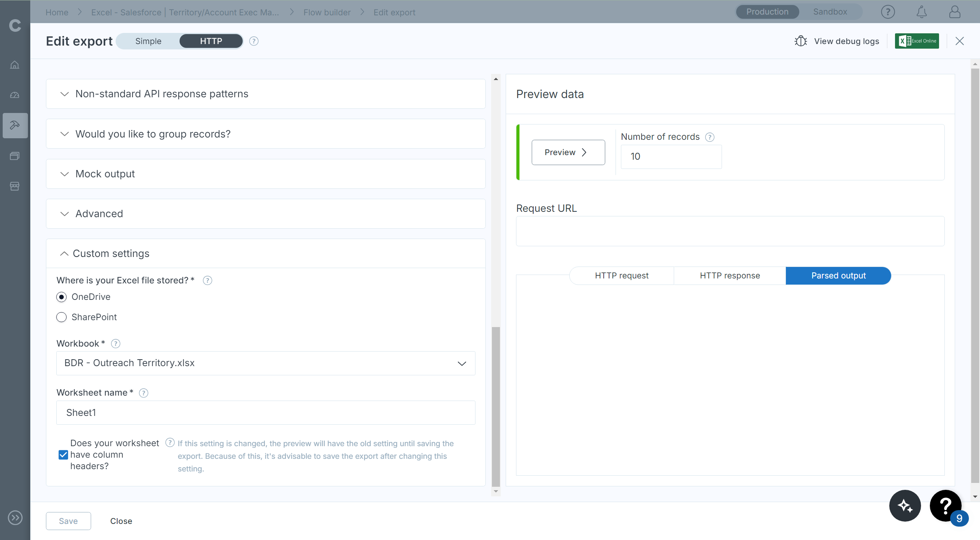
Task: Switch environment to Production
Action: coord(767,12)
